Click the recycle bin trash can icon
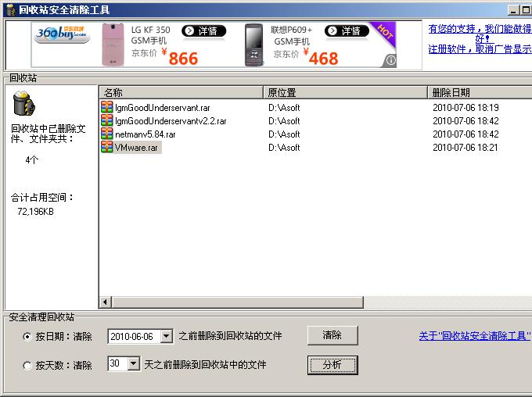This screenshot has height=397, width=532. (x=23, y=103)
